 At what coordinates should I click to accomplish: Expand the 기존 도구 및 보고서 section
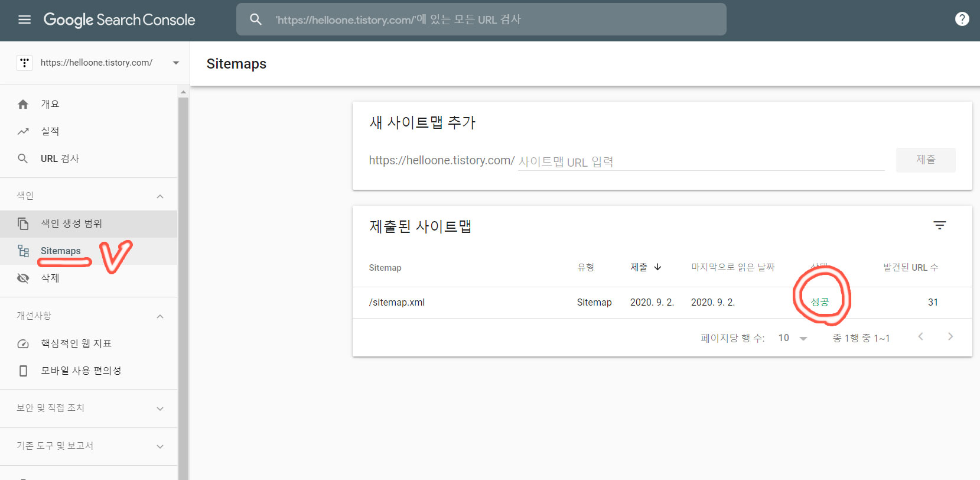(160, 446)
